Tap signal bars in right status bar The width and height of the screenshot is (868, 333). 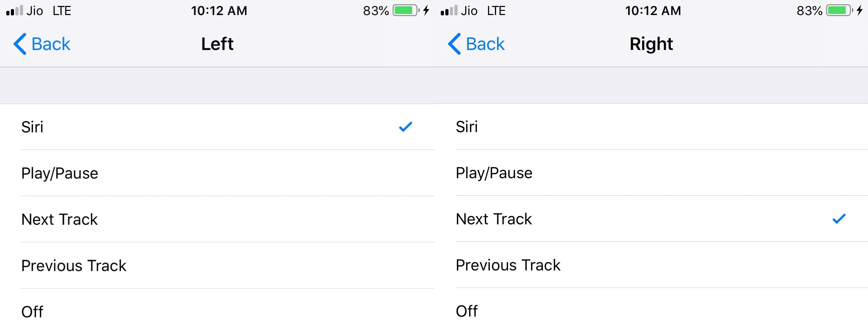pyautogui.click(x=449, y=10)
